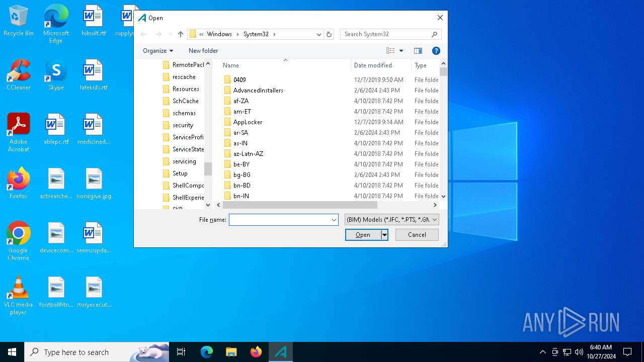Viewport: 644px width, 362px height.
Task: Expand the view options dropdown arrow
Action: click(401, 51)
